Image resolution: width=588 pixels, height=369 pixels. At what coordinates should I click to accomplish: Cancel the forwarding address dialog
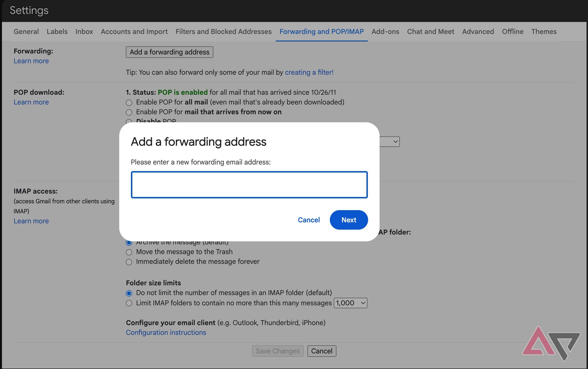(309, 220)
